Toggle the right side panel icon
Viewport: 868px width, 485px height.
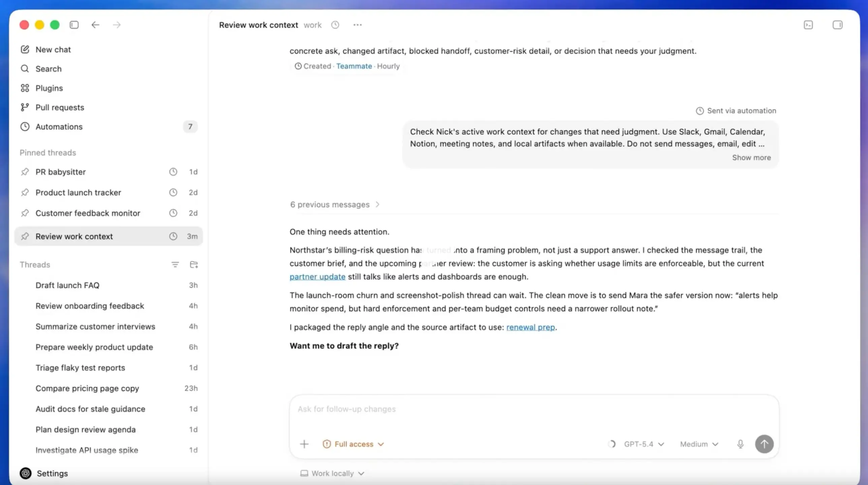[837, 25]
